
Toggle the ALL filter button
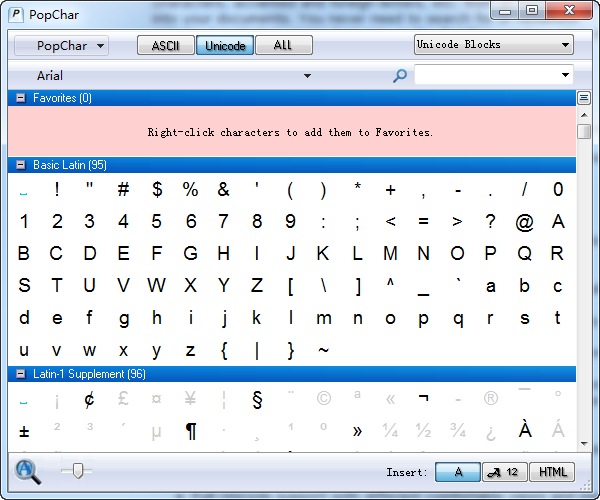284,46
